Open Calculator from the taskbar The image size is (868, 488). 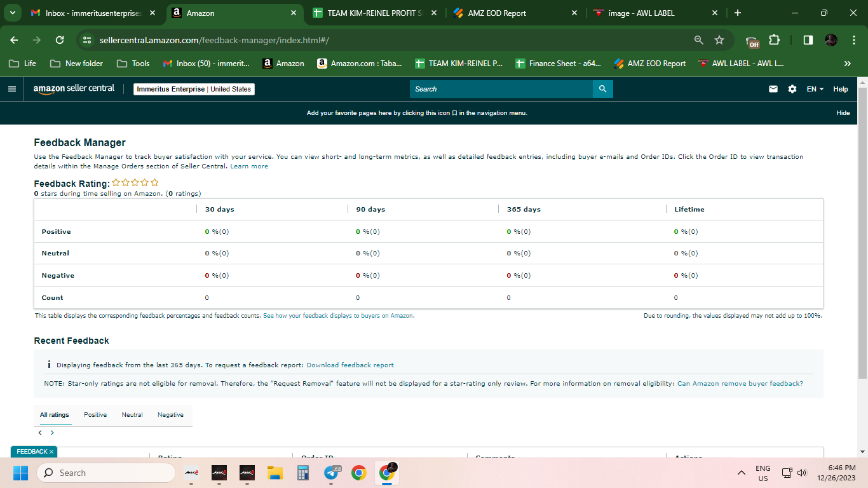(302, 473)
